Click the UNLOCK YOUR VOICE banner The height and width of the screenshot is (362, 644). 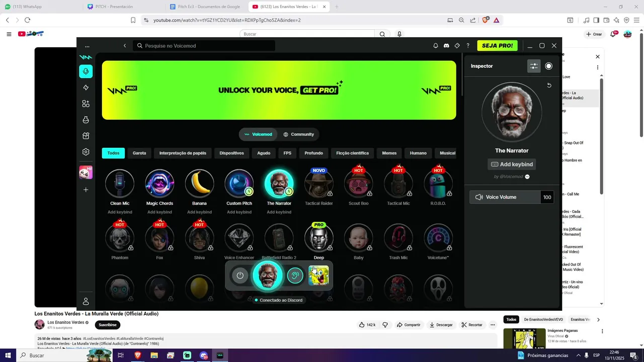(x=279, y=90)
